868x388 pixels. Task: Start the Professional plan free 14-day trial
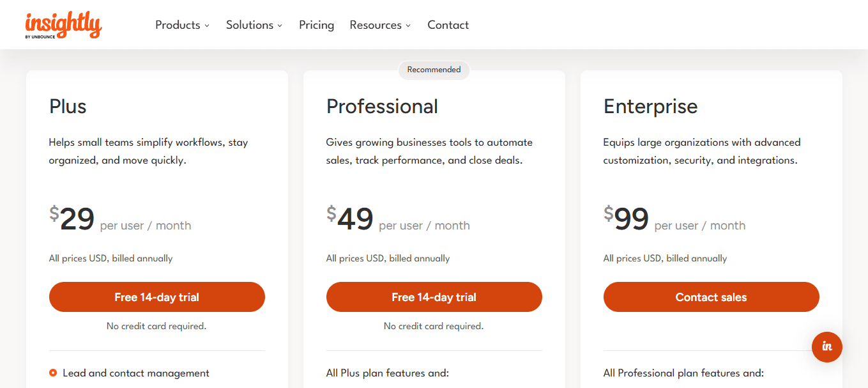434,297
